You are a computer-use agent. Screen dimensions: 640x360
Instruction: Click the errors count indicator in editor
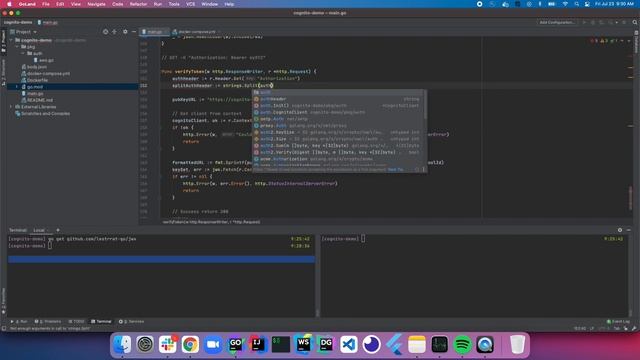coord(594,41)
